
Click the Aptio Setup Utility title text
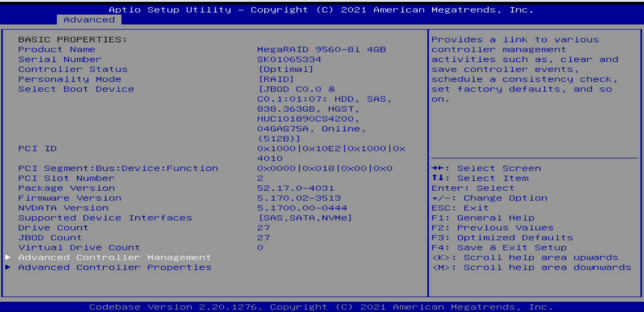pos(321,10)
